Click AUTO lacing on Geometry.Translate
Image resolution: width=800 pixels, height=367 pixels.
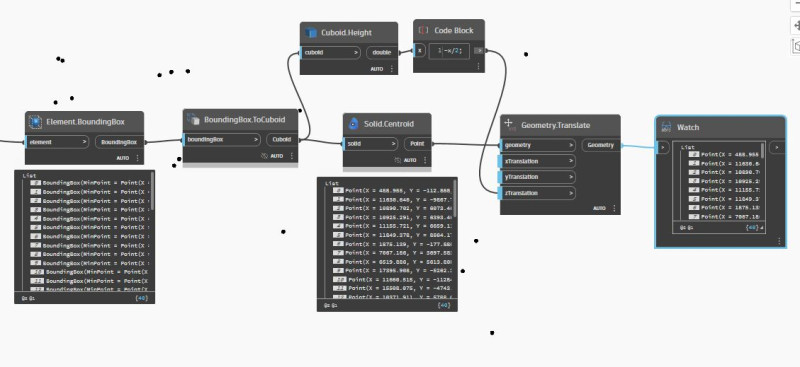tap(599, 208)
